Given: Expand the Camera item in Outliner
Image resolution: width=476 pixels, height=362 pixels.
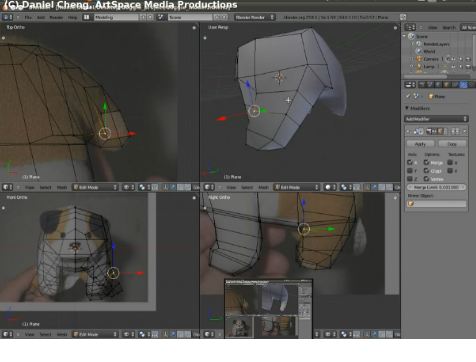Looking at the screenshot, I should click(x=412, y=59).
